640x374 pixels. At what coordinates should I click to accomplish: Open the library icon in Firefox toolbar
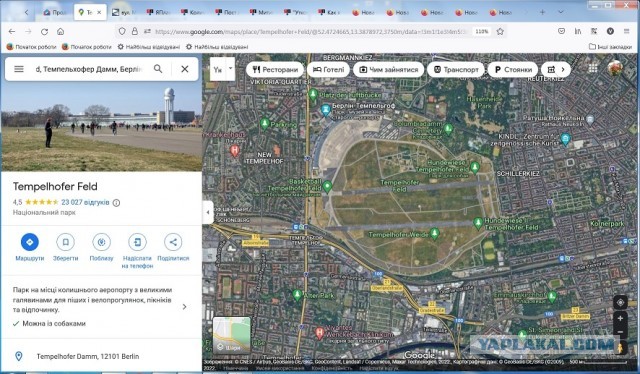coord(578,31)
